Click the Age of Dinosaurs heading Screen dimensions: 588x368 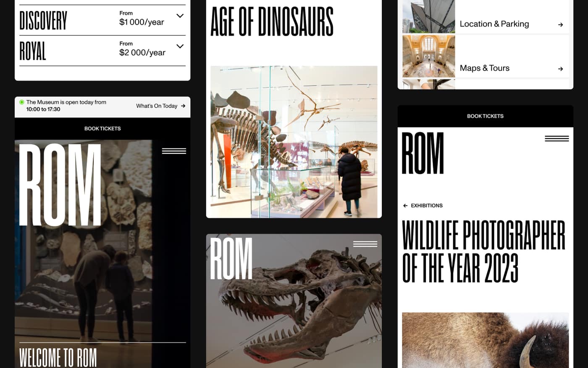272,21
